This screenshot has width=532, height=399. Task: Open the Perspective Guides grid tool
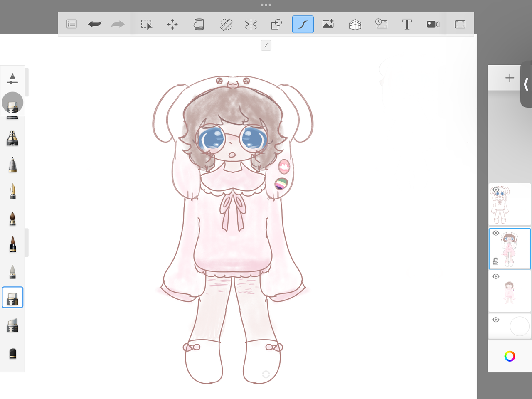[355, 25]
